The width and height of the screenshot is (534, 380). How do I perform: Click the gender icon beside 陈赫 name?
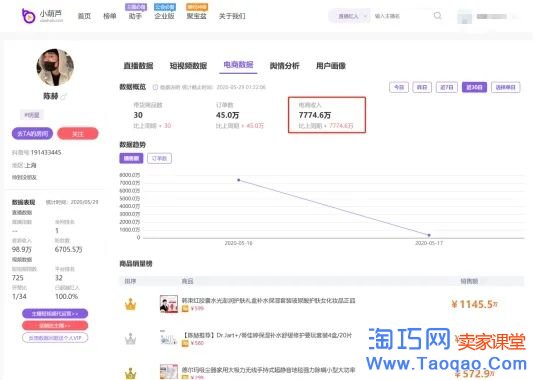coord(64,96)
